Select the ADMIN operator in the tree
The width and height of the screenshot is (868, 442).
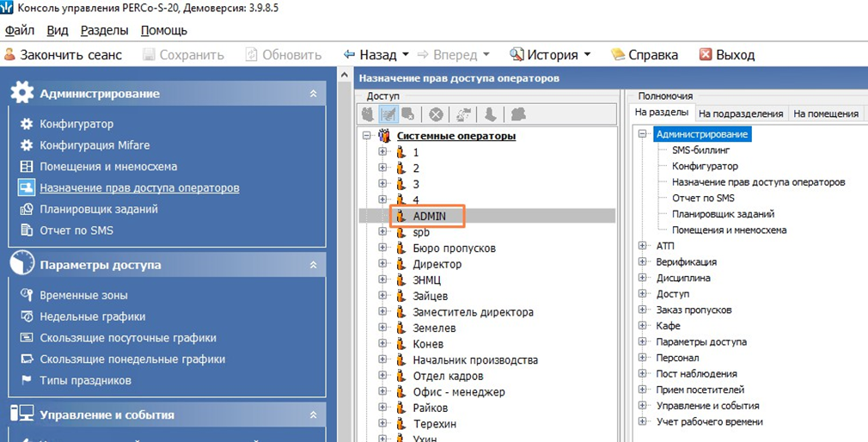429,216
